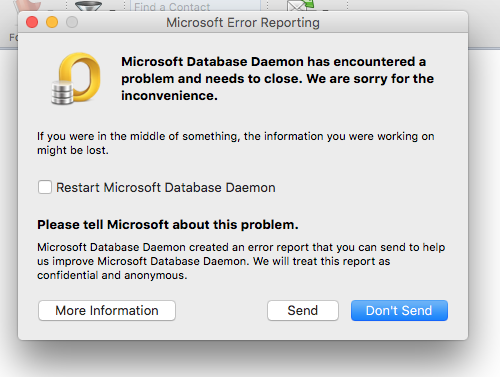Close the Microsoft Error Reporting dialog
The width and height of the screenshot is (500, 377).
[x=32, y=22]
